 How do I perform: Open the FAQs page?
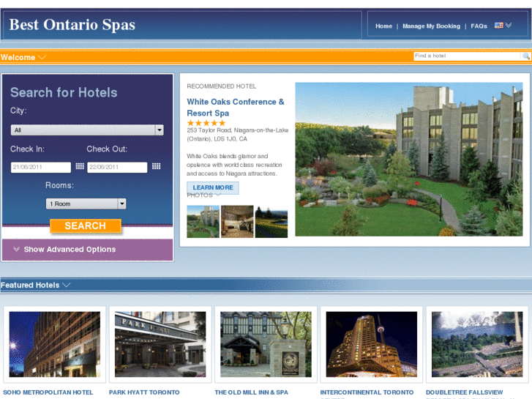(479, 26)
